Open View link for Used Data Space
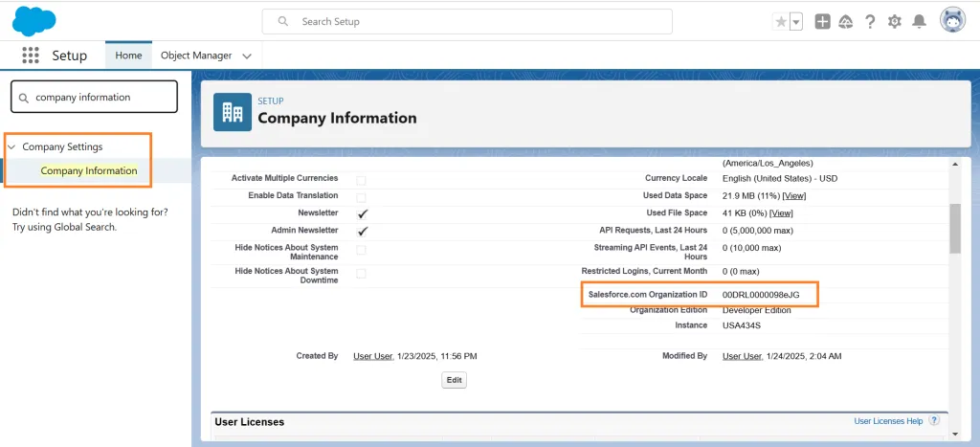 (x=793, y=195)
